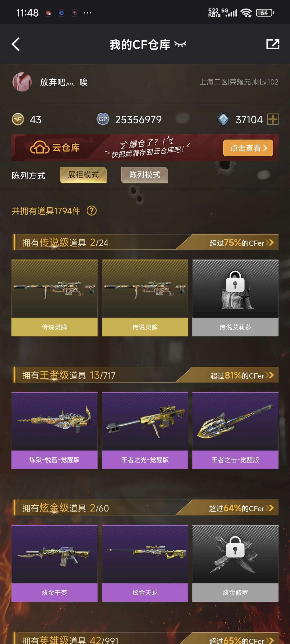Tap the GP coin icon

coord(103,119)
